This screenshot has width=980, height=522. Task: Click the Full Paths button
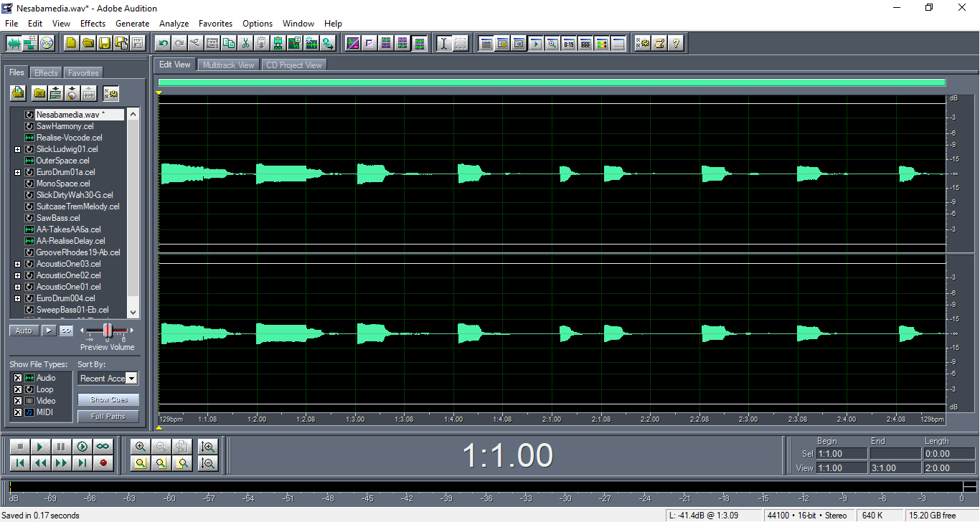pos(108,417)
